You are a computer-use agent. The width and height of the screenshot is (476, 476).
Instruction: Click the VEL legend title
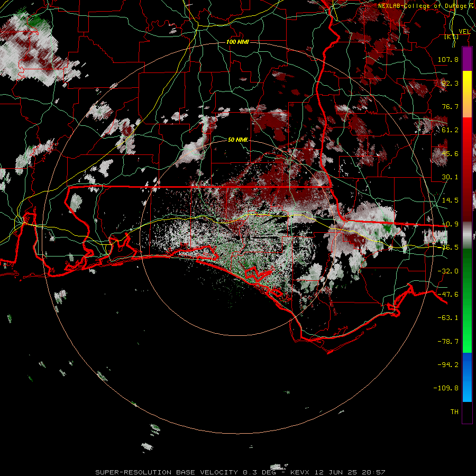[464, 32]
